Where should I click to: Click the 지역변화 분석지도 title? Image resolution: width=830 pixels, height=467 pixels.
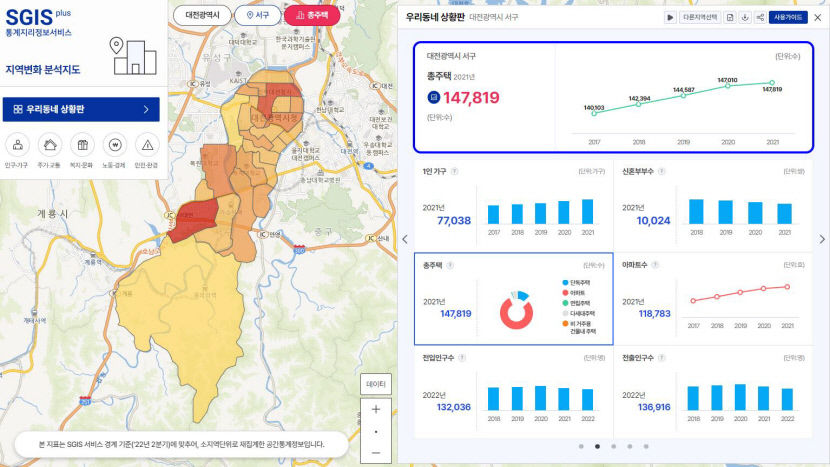point(43,69)
